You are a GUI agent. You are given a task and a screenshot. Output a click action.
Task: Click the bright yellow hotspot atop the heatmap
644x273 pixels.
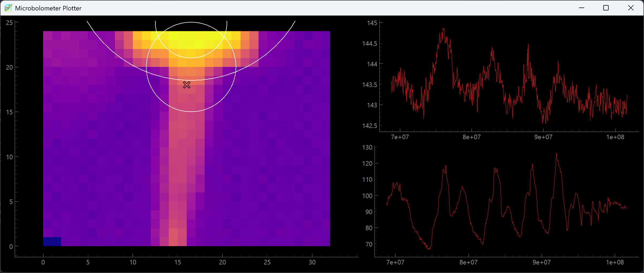pos(191,40)
